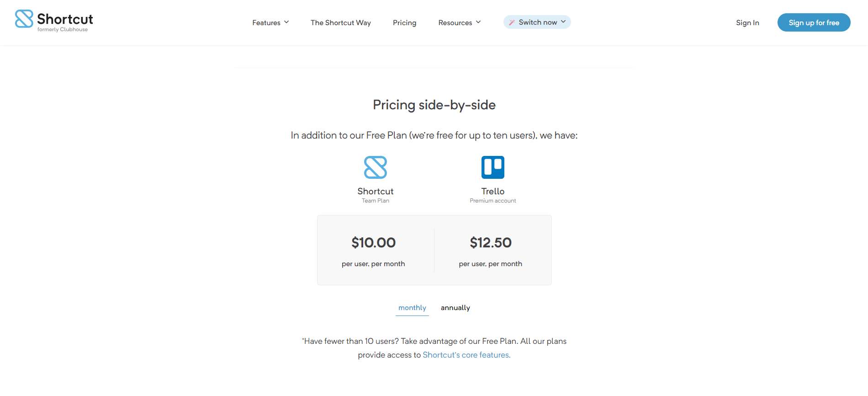Expand the Features dropdown menu

pos(270,22)
